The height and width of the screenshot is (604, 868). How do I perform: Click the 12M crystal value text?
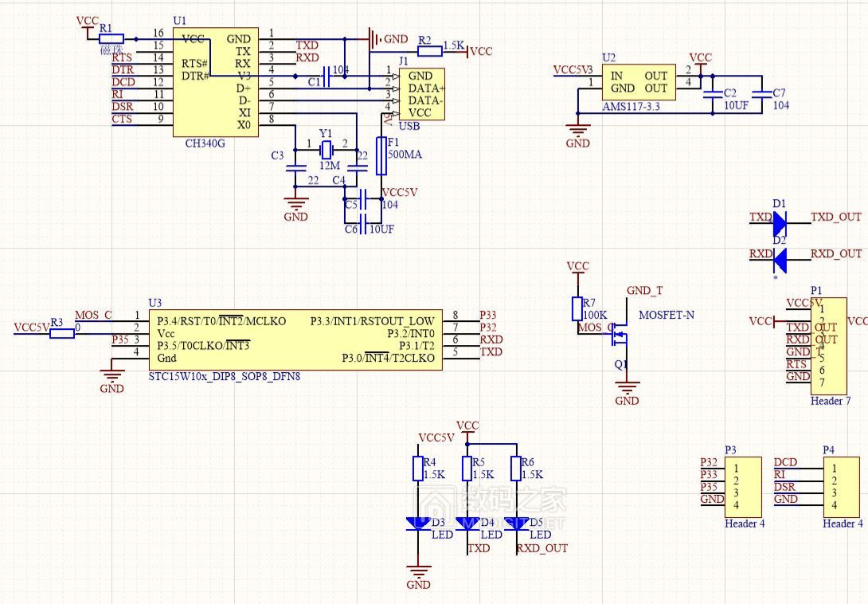(330, 166)
